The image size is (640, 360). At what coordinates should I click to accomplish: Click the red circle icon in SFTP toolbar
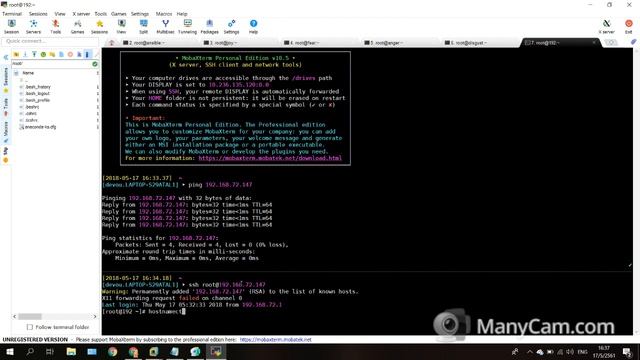pyautogui.click(x=70, y=54)
